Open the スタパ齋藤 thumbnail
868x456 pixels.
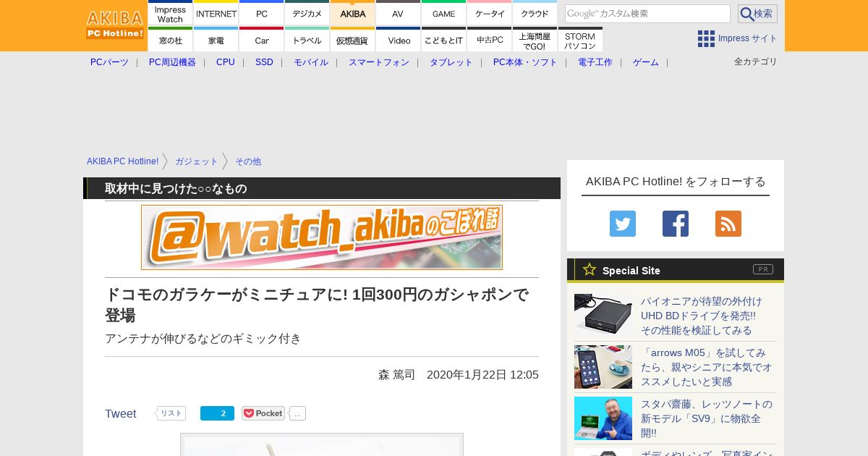pyautogui.click(x=603, y=418)
